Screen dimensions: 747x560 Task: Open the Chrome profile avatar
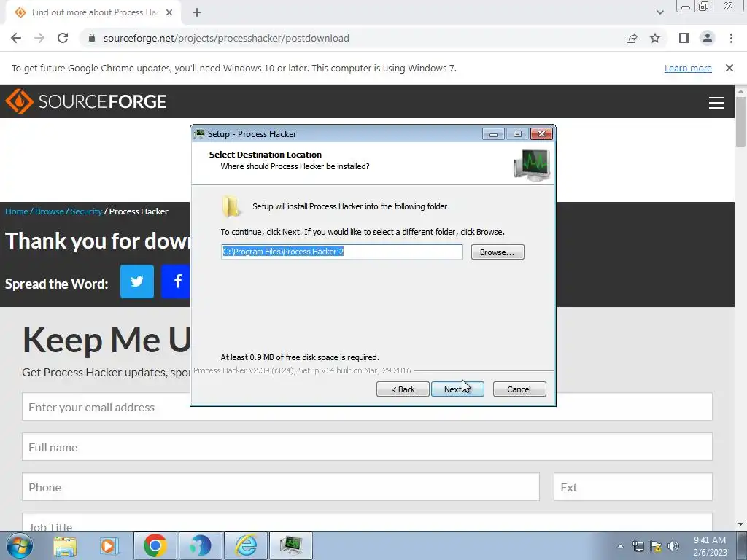pos(708,38)
